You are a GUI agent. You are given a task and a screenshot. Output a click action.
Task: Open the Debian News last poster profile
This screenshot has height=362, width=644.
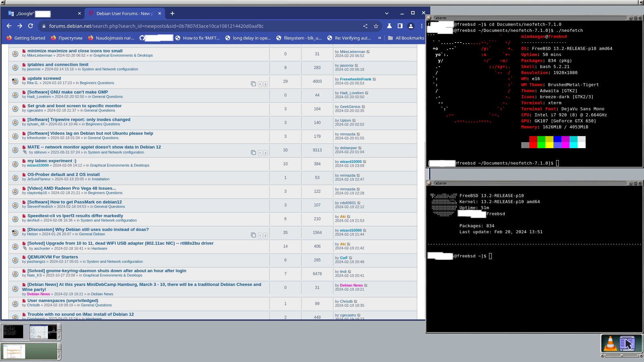(351, 286)
